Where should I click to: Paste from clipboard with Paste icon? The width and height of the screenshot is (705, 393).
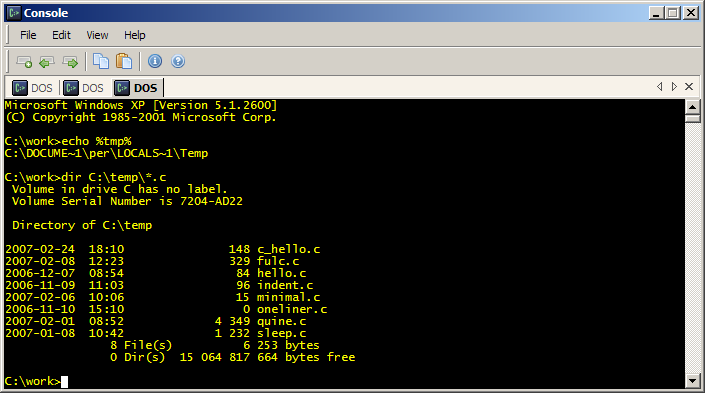pyautogui.click(x=124, y=61)
